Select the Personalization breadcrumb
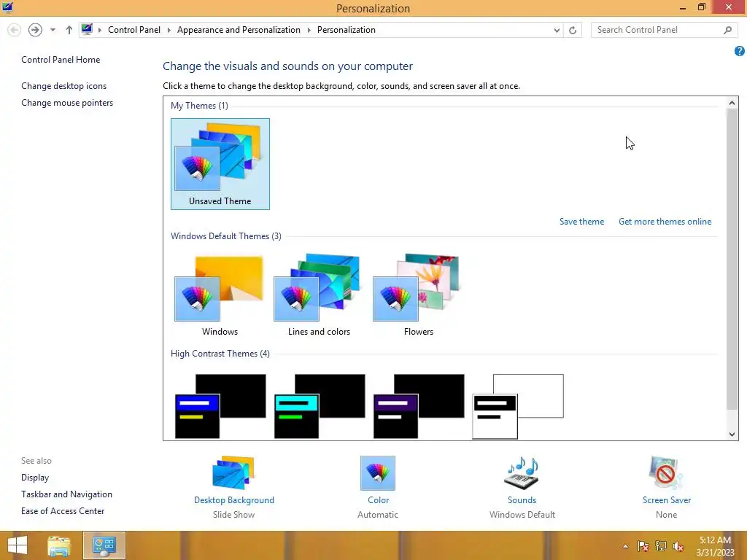Screen dimensions: 747x560 pos(347,29)
